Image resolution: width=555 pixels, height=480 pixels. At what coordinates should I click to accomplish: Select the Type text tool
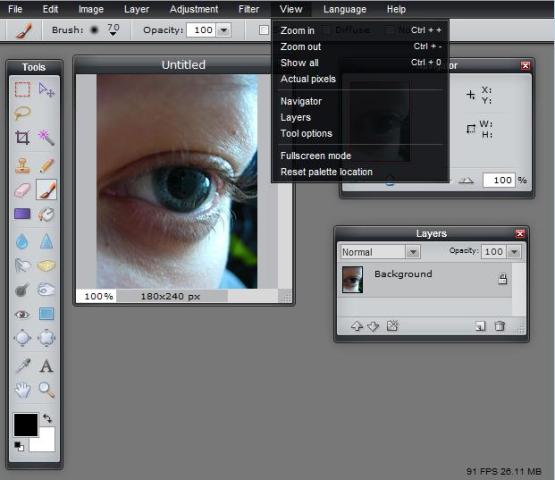(46, 366)
